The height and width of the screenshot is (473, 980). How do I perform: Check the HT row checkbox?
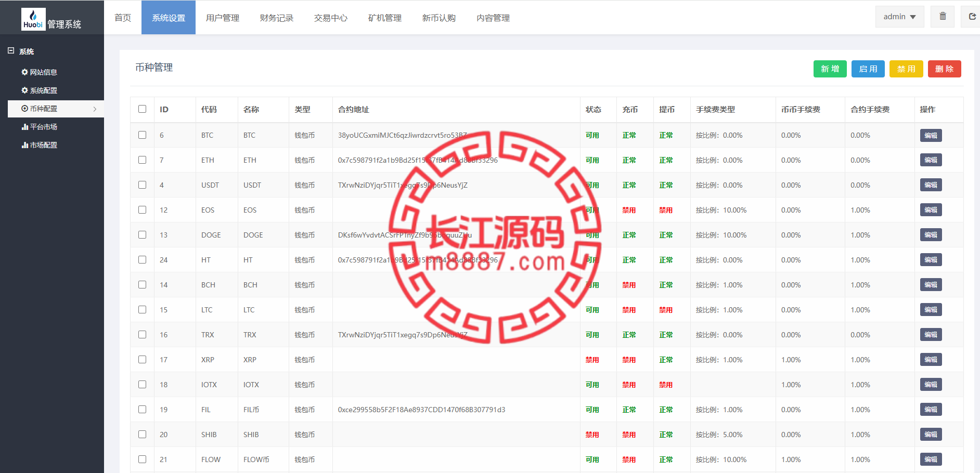pyautogui.click(x=142, y=260)
